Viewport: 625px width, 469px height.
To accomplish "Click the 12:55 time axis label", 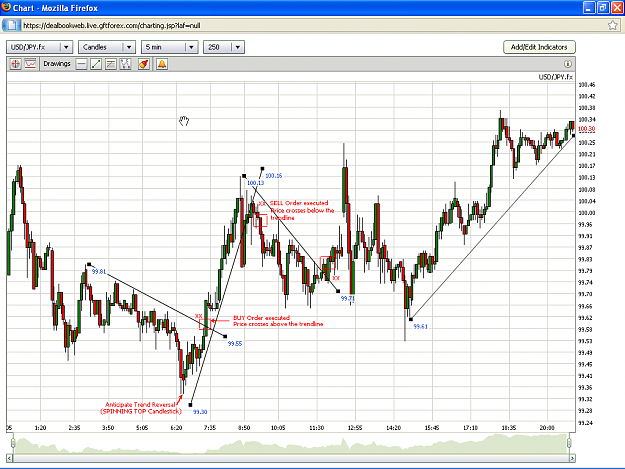I will pos(355,428).
